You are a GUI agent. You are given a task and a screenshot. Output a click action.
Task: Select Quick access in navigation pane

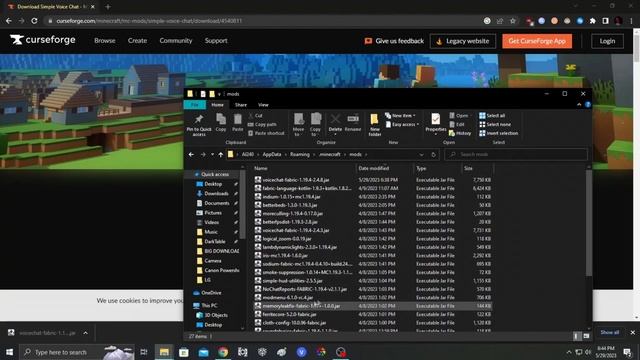pos(215,174)
